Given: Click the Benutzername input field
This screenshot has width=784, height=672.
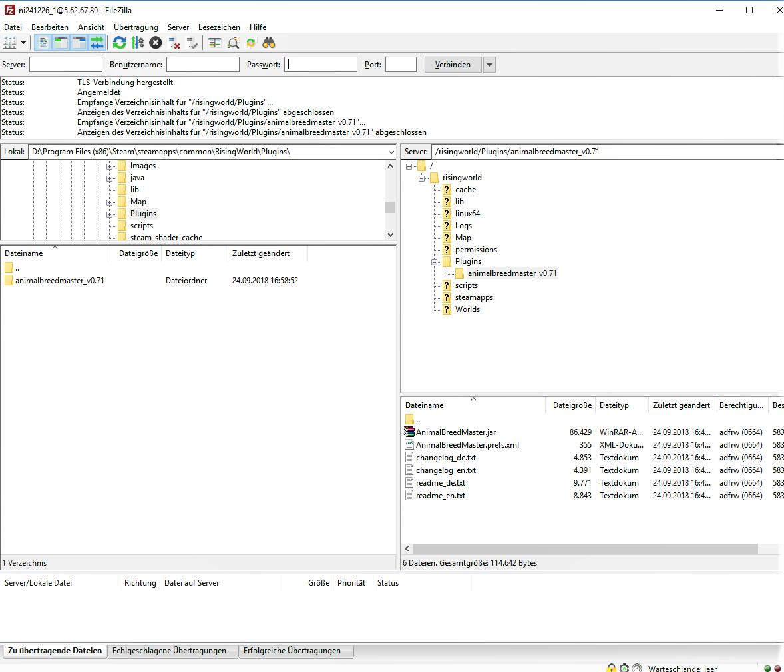Looking at the screenshot, I should (x=202, y=65).
